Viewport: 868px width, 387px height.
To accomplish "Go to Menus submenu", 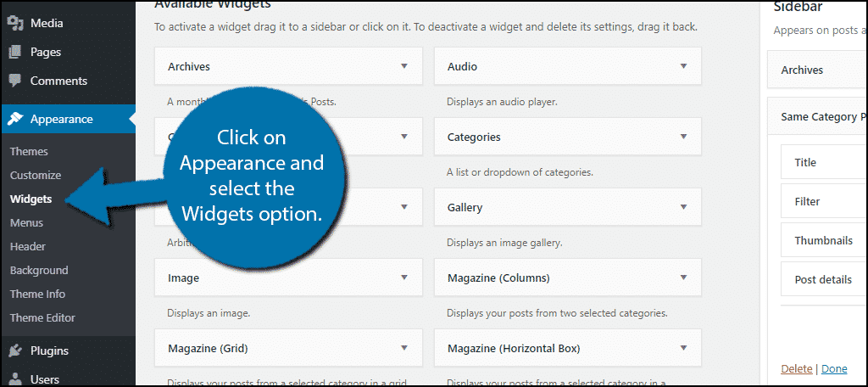I will coord(26,223).
